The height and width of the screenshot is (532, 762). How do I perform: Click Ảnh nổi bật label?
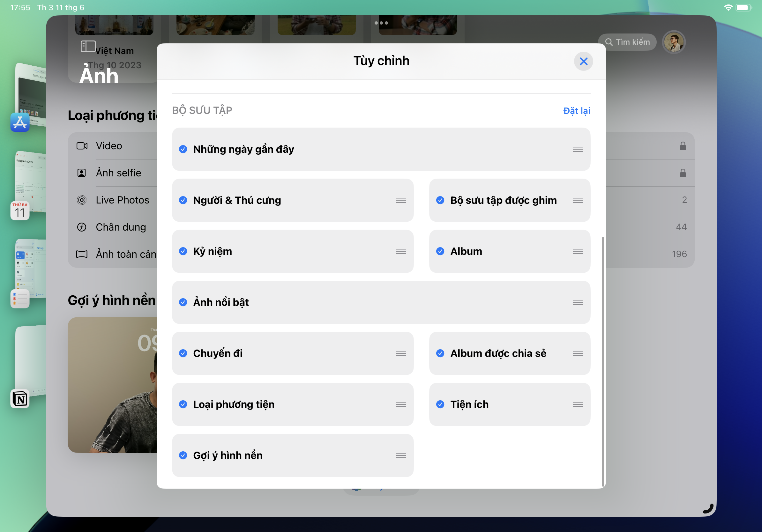pyautogui.click(x=221, y=302)
